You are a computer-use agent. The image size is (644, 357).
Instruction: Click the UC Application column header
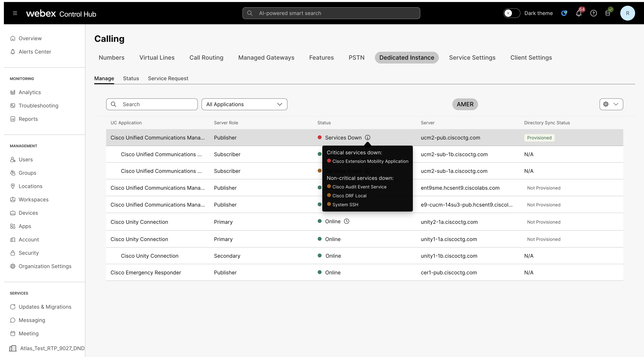126,123
